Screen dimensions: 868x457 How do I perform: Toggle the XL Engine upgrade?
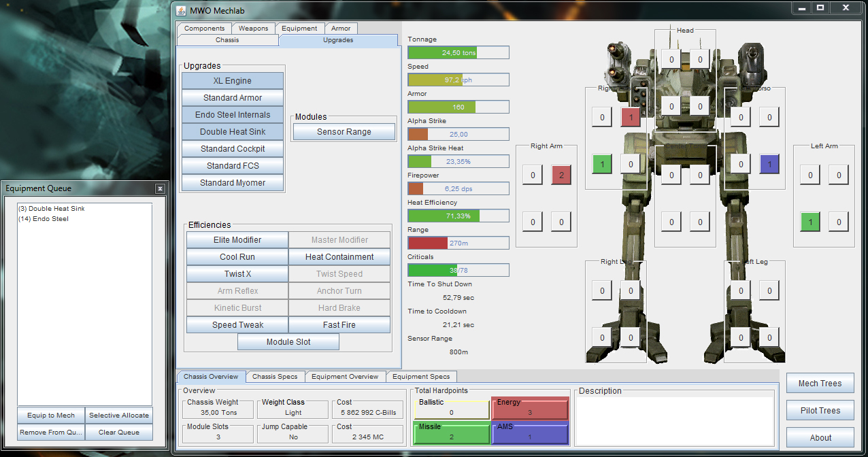(233, 81)
